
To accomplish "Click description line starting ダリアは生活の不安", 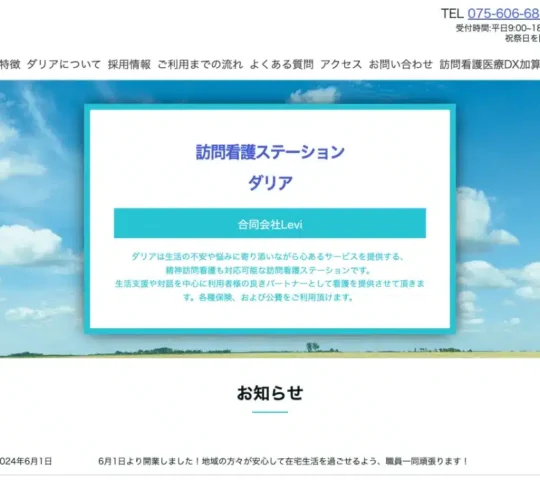I will coord(268,257).
